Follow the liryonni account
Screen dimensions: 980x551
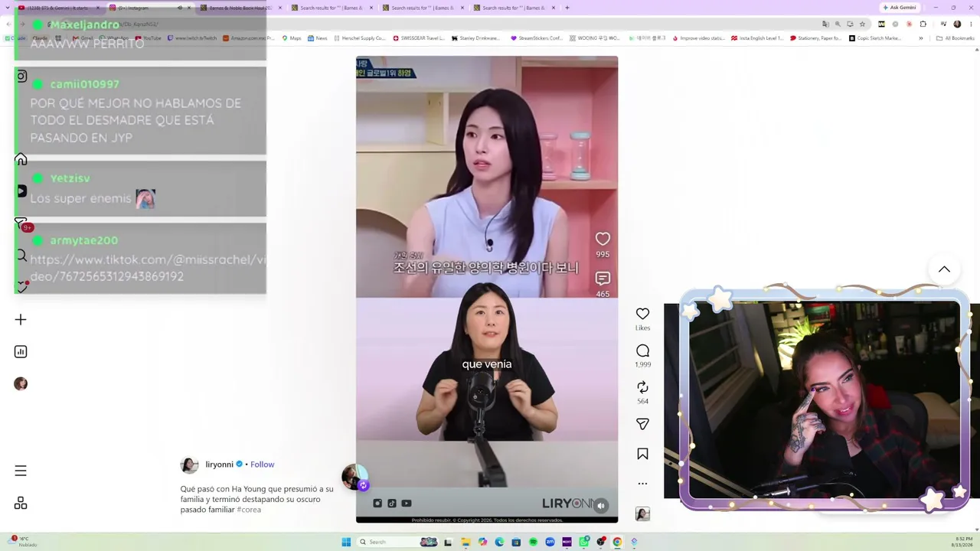[262, 465]
